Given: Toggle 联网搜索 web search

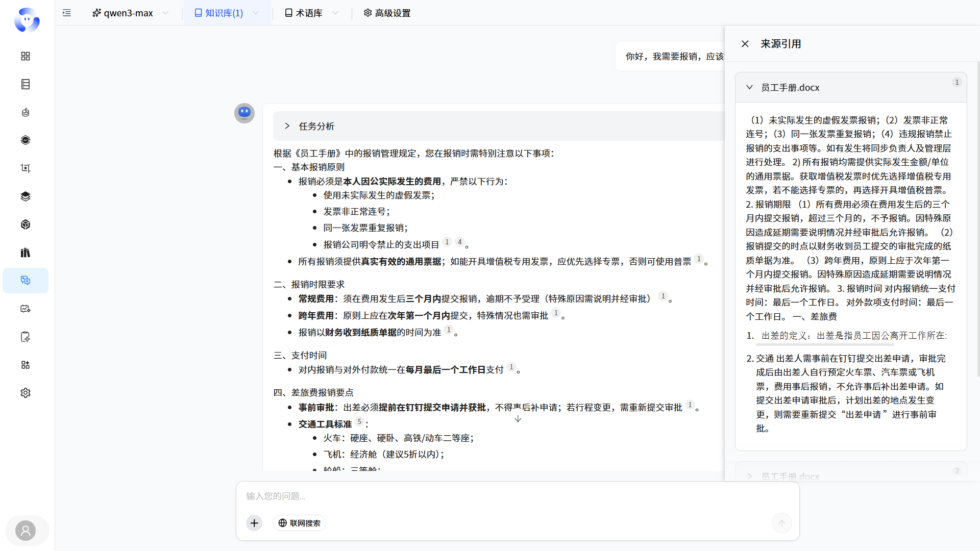Looking at the screenshot, I should click(300, 523).
